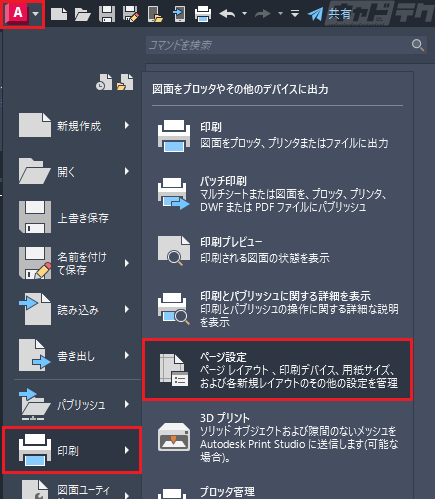Click the Save As toolbar icon
This screenshot has width=435, height=499.
[x=131, y=14]
